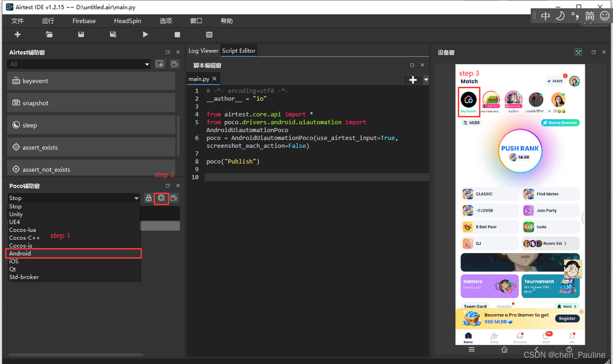The width and height of the screenshot is (613, 364).
Task: Choose Unity in the Poco dropdown list
Action: coord(17,214)
